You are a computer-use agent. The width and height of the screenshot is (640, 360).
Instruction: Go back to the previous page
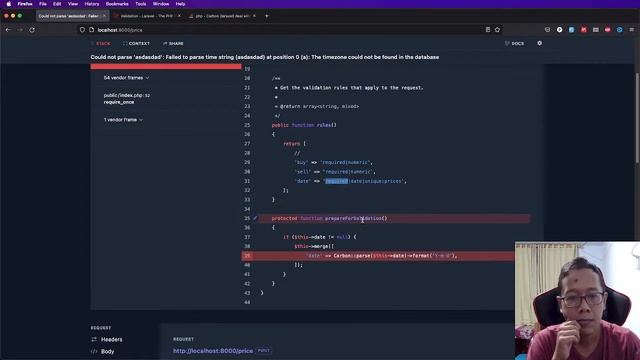(8, 30)
